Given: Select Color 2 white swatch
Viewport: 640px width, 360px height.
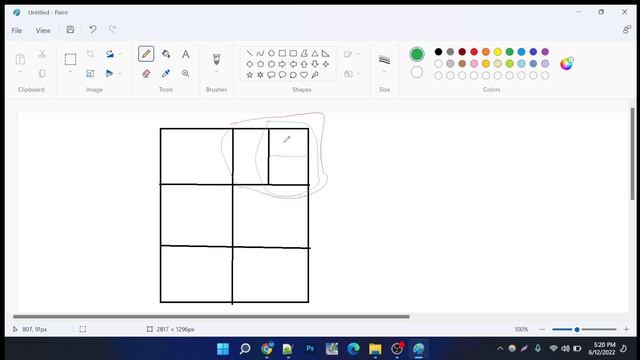Looking at the screenshot, I should click(417, 72).
